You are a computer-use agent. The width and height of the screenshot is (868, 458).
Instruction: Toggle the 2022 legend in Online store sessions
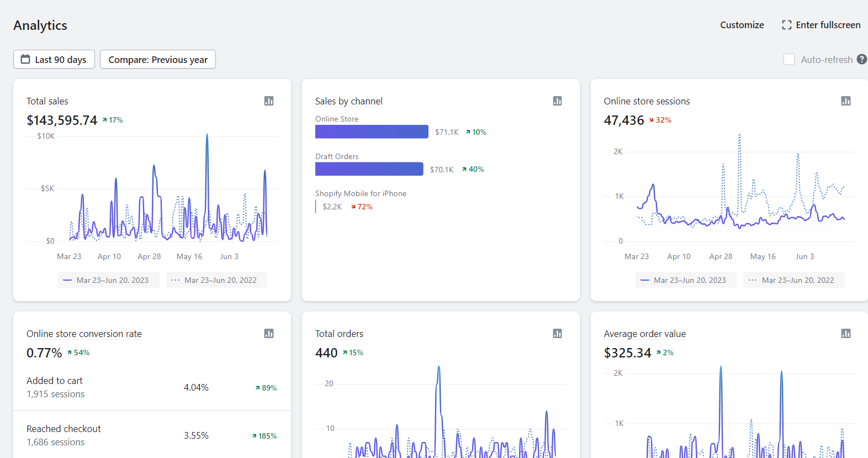(793, 280)
